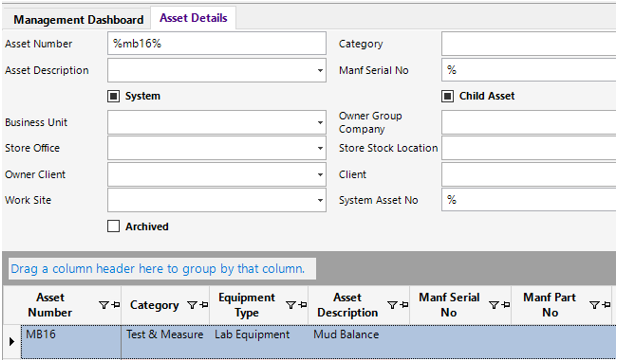Sort by Manf Part No column header
The image size is (618, 360).
tap(549, 305)
